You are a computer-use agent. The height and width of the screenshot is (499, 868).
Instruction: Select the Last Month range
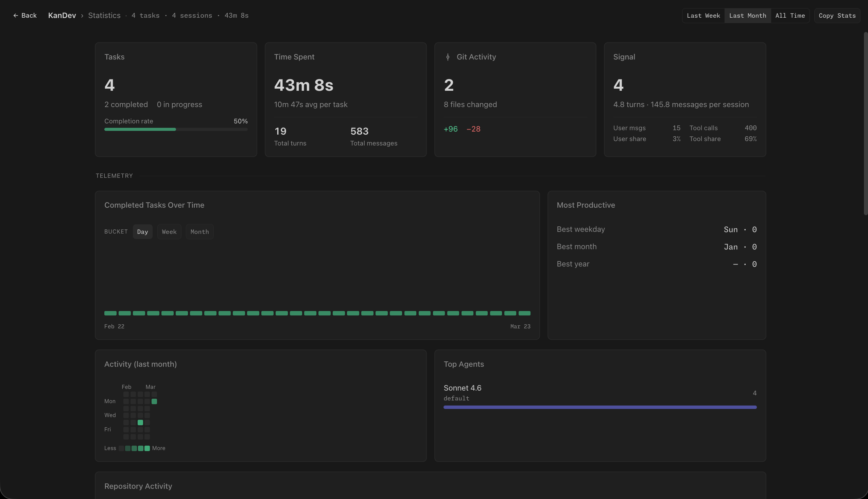coord(747,15)
